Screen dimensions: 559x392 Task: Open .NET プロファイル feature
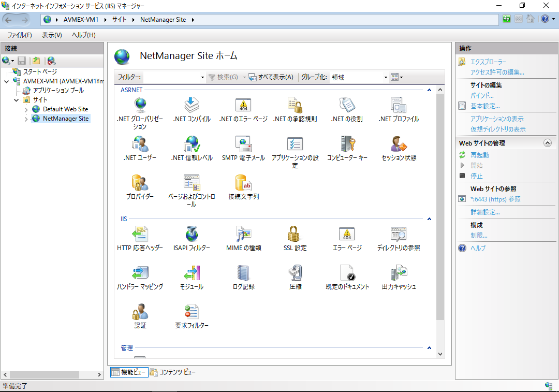click(x=399, y=110)
